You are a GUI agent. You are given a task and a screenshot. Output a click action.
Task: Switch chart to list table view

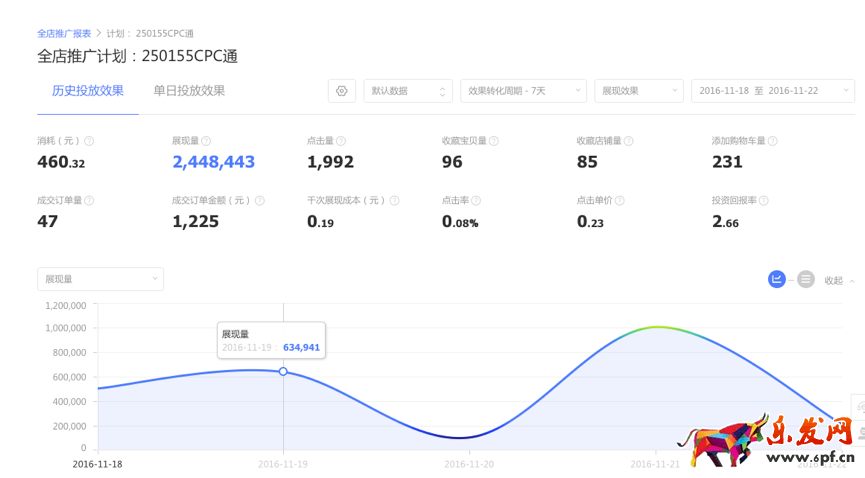(806, 280)
